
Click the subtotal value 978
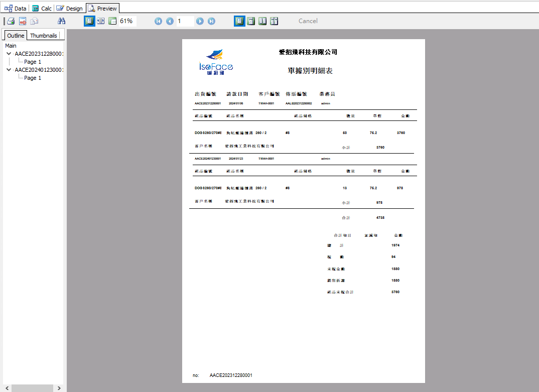click(379, 203)
